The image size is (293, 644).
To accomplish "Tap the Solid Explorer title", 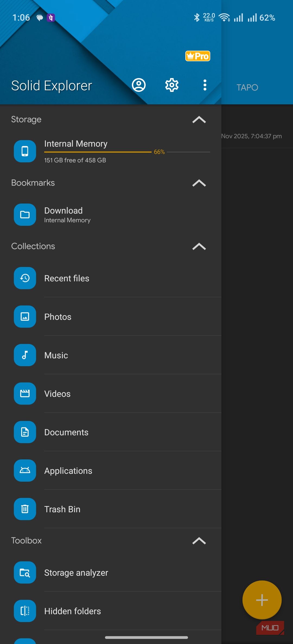I will tap(52, 86).
